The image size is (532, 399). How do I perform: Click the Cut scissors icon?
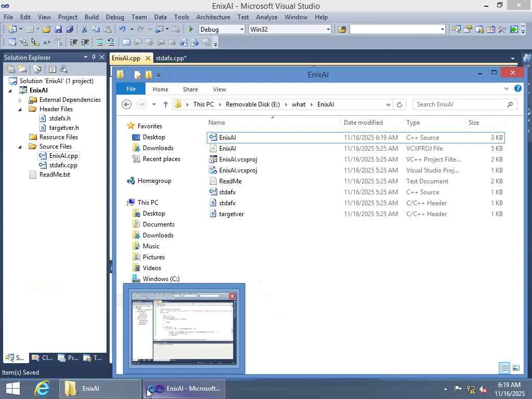click(85, 29)
